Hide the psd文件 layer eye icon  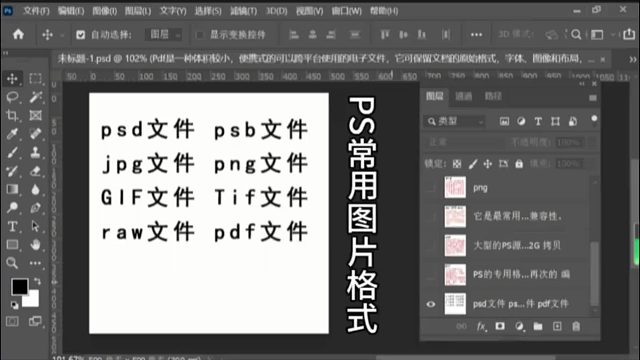click(x=431, y=304)
